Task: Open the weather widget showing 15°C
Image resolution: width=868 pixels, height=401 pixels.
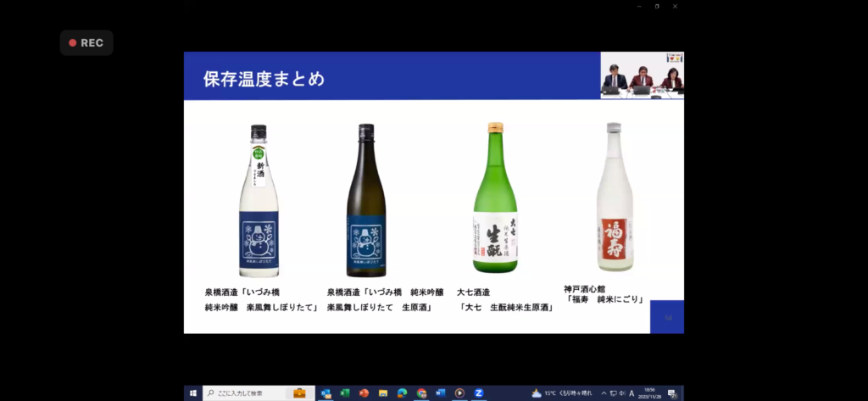Action: click(x=561, y=393)
